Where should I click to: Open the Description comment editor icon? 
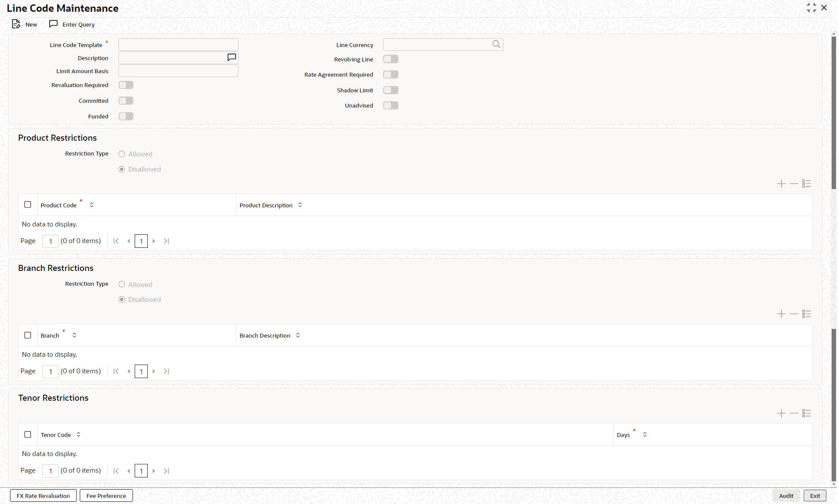232,58
